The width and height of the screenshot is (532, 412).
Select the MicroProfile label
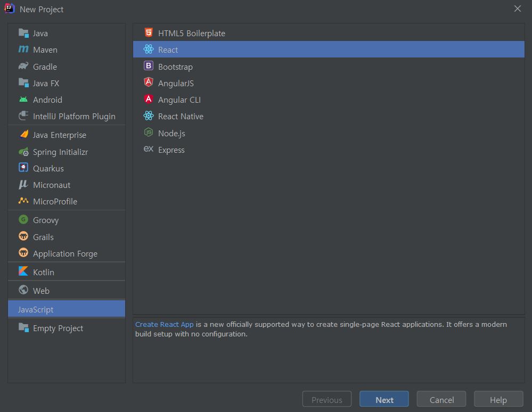(55, 202)
